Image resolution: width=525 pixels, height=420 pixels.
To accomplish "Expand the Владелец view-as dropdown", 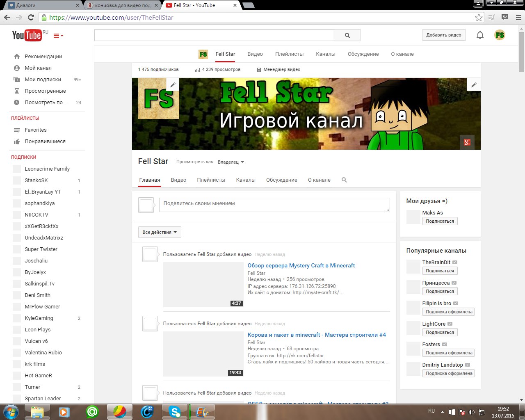I will [231, 162].
